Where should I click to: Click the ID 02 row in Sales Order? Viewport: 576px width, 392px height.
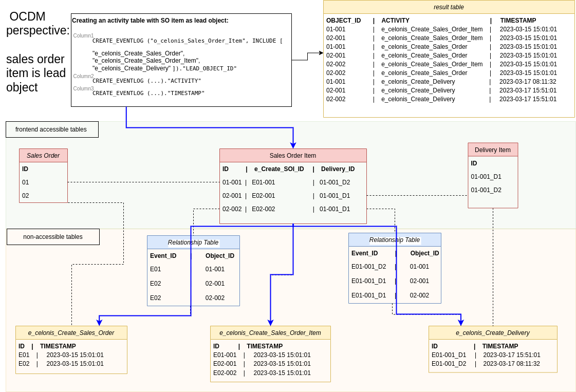click(x=25, y=195)
